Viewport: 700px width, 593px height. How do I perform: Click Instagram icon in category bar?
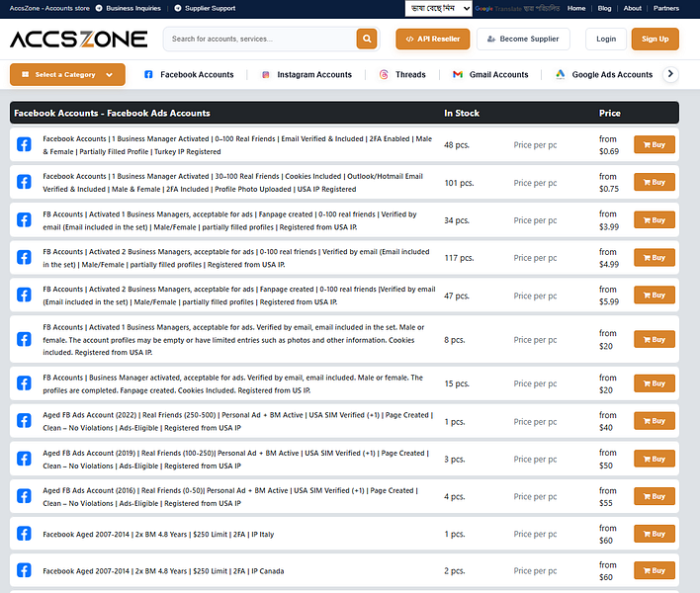coord(266,74)
